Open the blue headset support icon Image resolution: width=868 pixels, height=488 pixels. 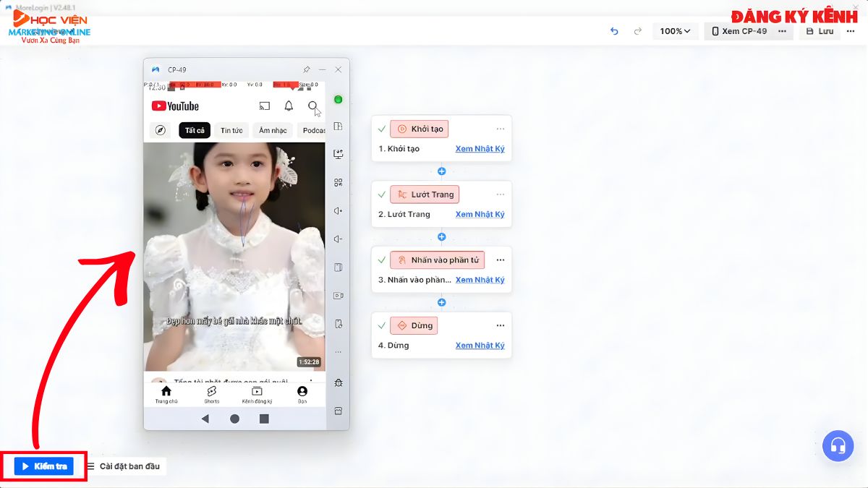tap(838, 446)
